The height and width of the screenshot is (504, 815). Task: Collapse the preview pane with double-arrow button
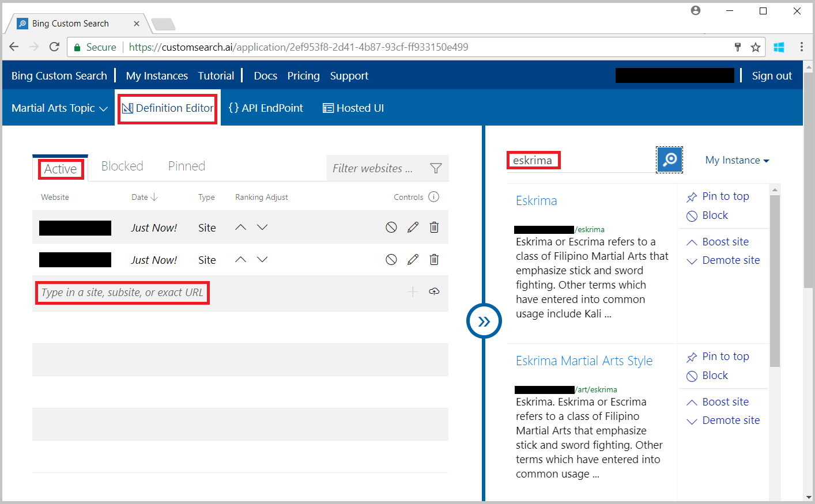[484, 321]
